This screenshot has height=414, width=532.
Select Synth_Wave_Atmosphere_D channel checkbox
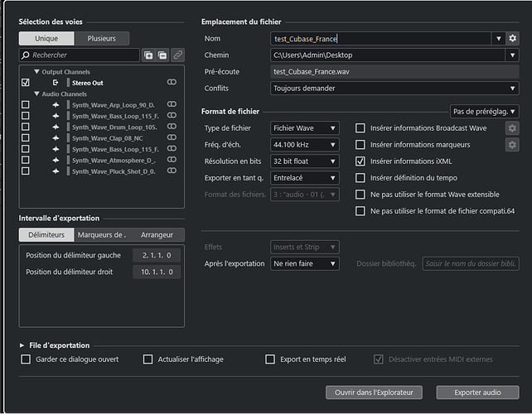[26, 160]
